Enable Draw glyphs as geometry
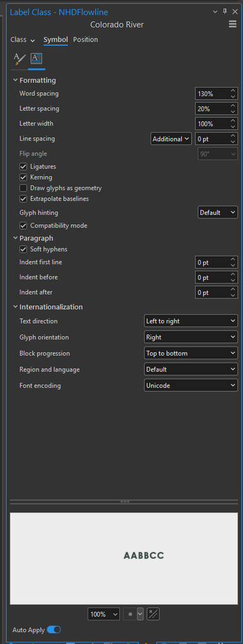The image size is (243, 644). (x=23, y=188)
